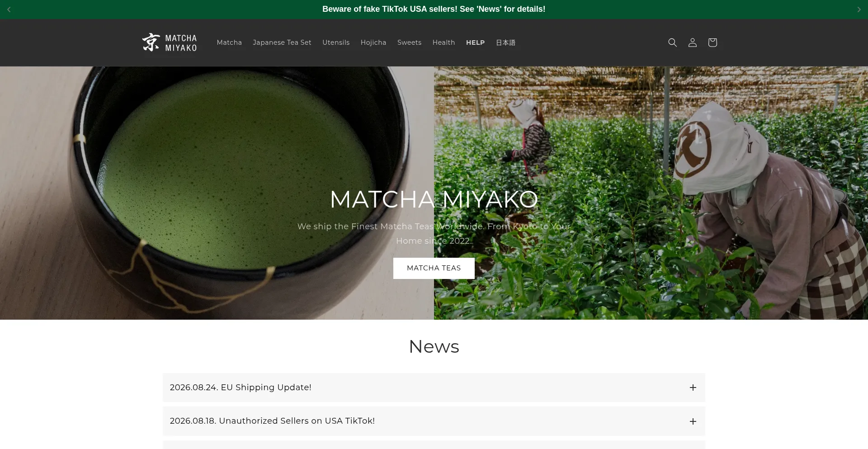Viewport: 868px width, 449px height.
Task: Click the Matcha Miyako logo
Action: pos(170,43)
